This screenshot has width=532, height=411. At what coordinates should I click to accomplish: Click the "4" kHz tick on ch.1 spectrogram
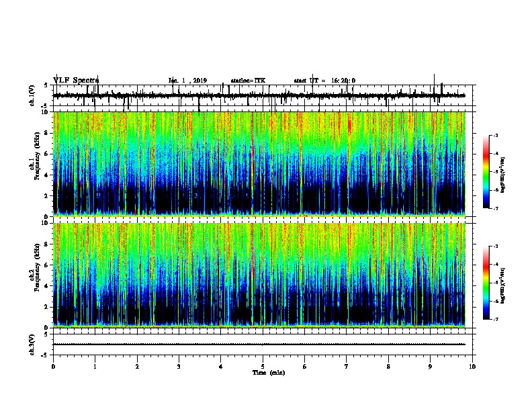point(46,175)
